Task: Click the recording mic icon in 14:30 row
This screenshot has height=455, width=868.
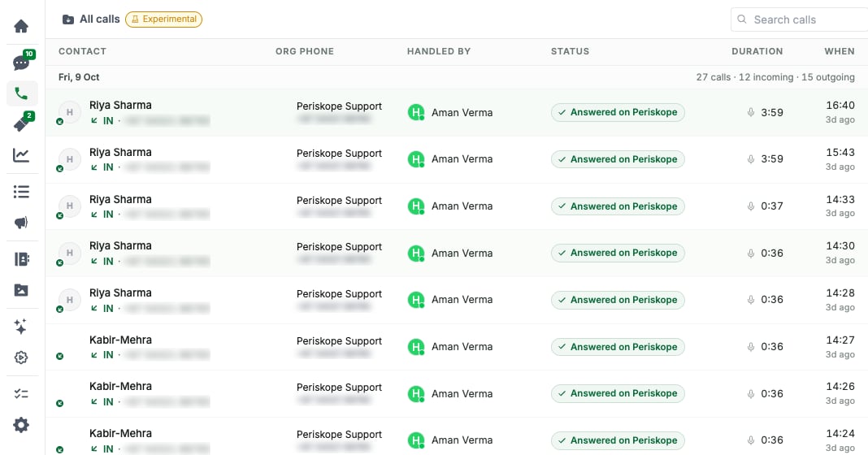Action: click(x=751, y=253)
